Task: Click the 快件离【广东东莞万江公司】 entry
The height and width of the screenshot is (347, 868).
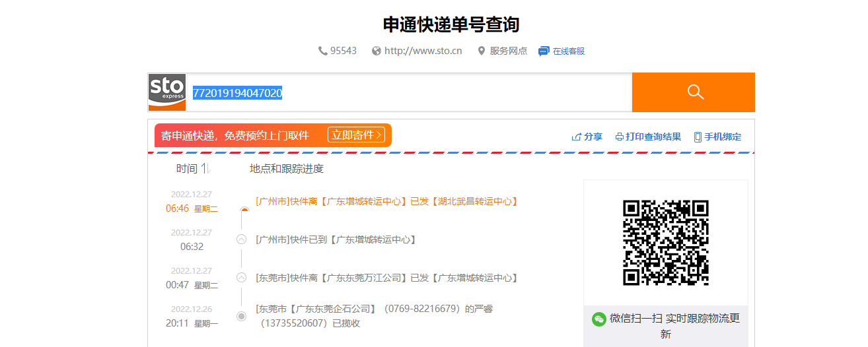Action: tap(387, 278)
